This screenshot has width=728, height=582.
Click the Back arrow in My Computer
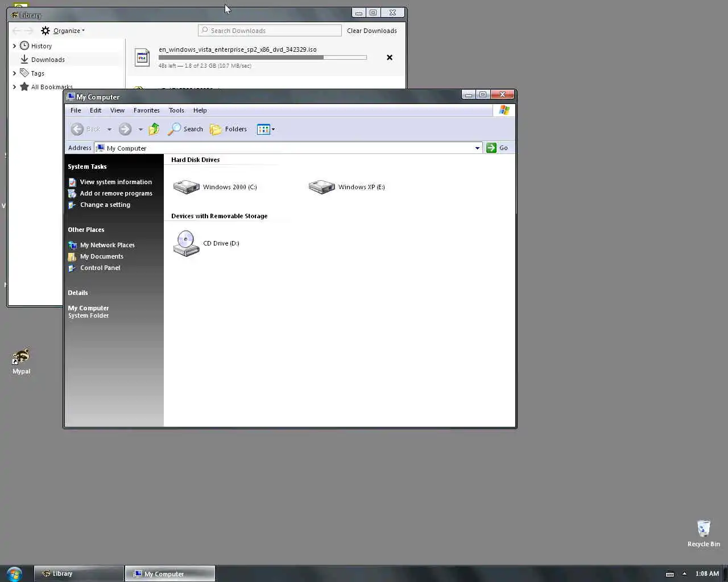click(78, 130)
